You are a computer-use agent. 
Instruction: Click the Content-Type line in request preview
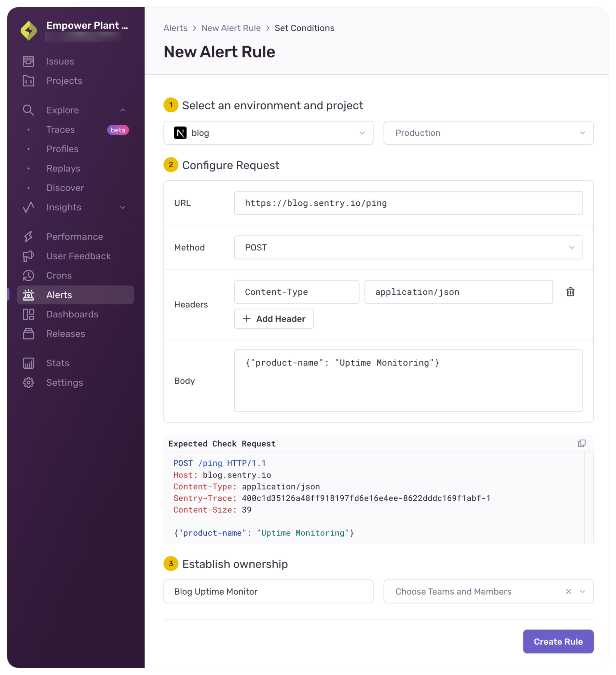(247, 487)
